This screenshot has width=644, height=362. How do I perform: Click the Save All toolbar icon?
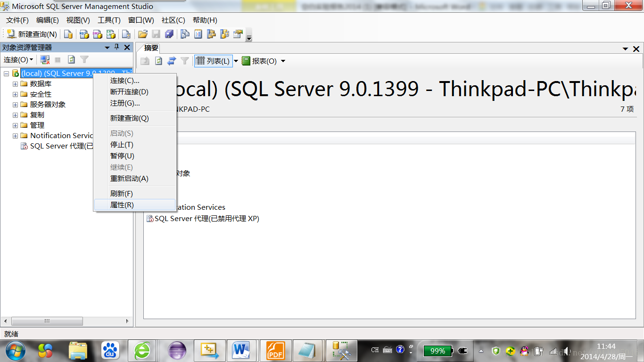[169, 34]
